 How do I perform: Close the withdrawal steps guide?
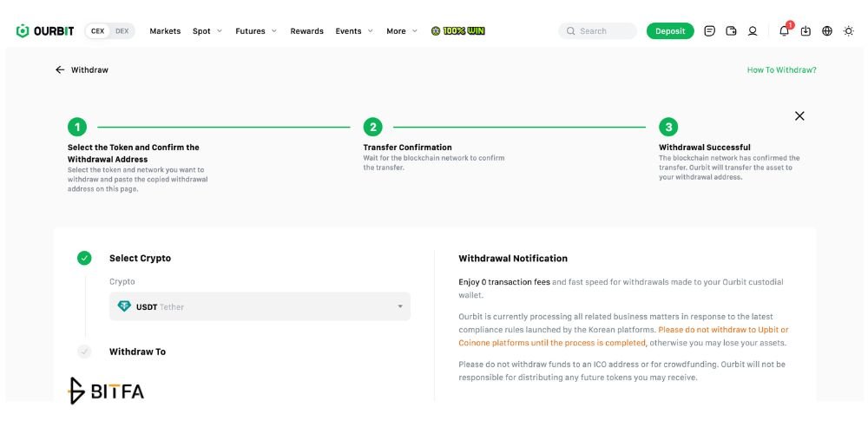(799, 115)
